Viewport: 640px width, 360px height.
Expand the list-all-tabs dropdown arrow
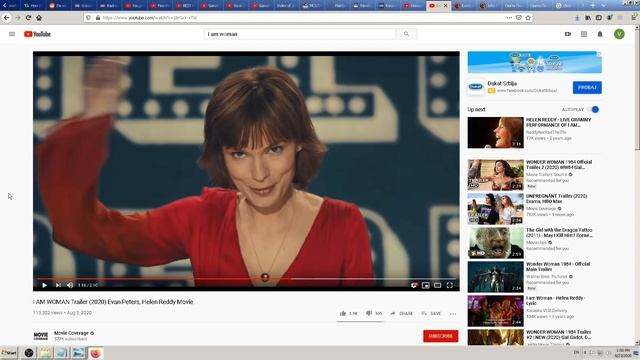coord(604,5)
